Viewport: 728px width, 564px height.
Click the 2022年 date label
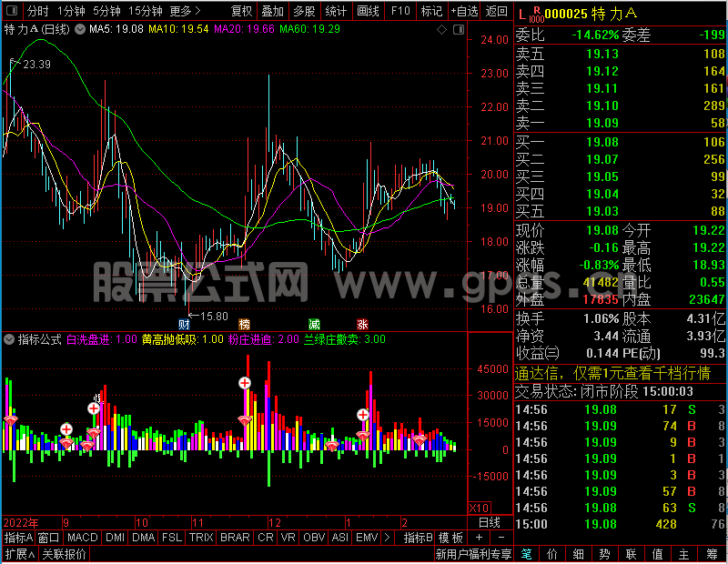point(21,523)
